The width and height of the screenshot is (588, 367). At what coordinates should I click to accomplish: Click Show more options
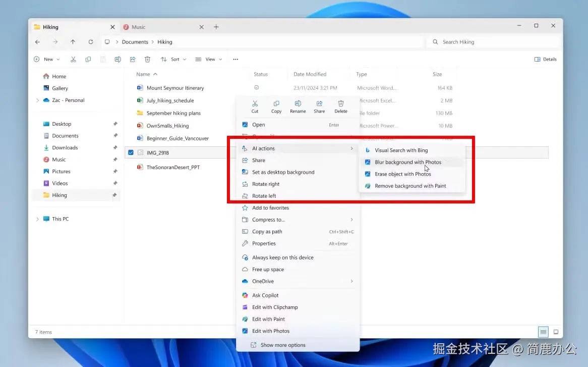(298, 345)
